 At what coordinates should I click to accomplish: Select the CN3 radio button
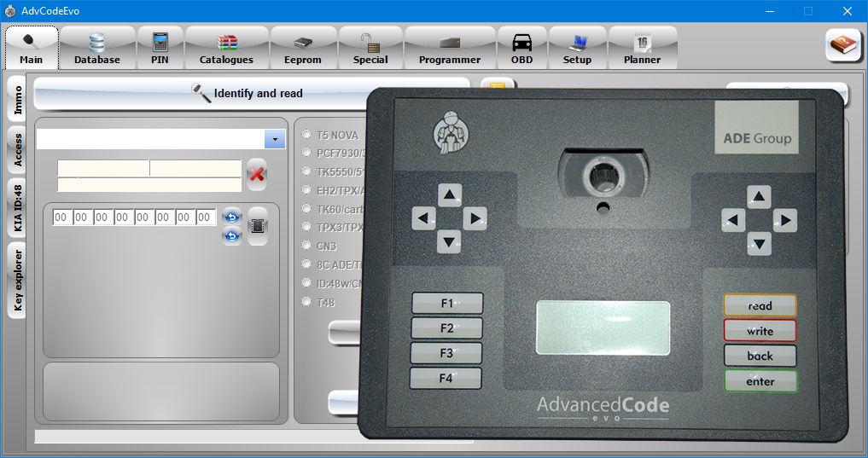pyautogui.click(x=306, y=245)
